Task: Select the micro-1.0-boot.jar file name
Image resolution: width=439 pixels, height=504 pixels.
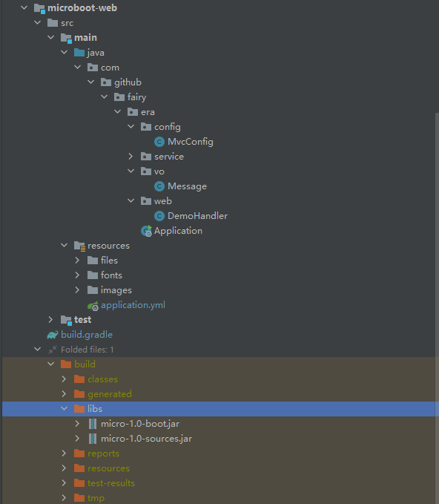Action: click(140, 424)
